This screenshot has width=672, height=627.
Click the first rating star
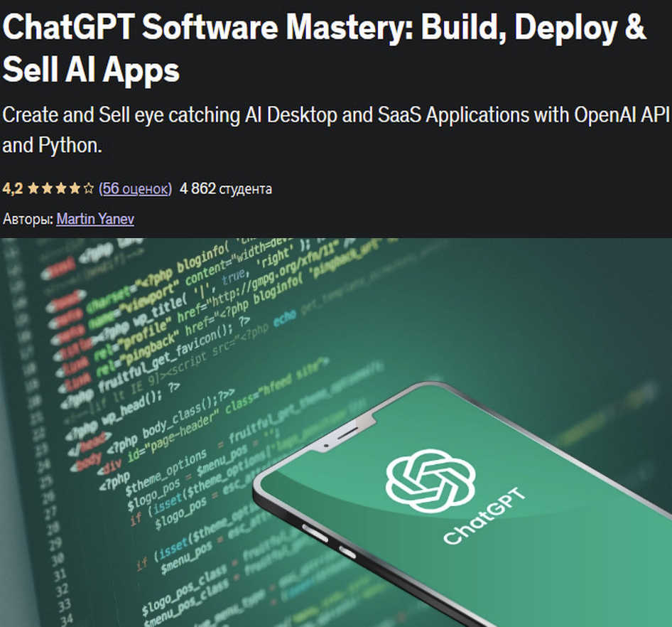33,189
